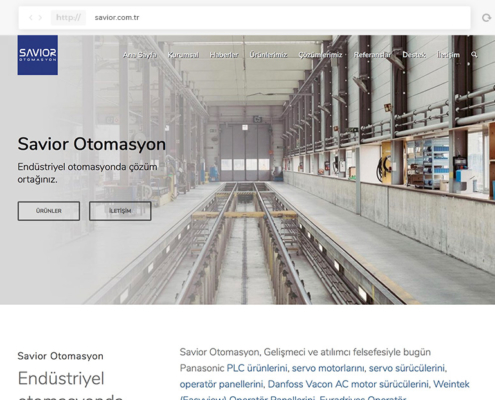Reload the page with the refresh icon
Image resolution: width=495 pixels, height=400 pixels.
pos(486,18)
